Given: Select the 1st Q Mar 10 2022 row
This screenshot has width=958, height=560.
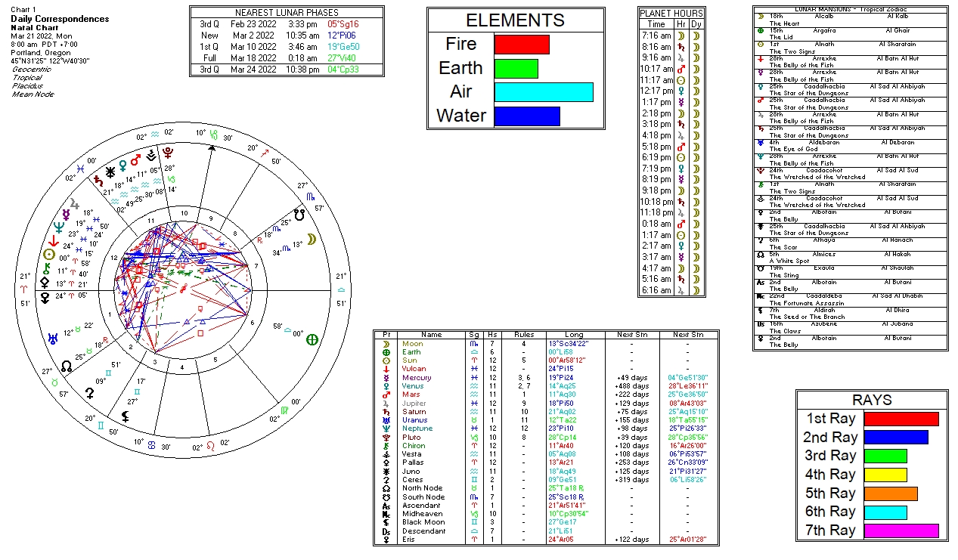Looking at the screenshot, I should (286, 46).
